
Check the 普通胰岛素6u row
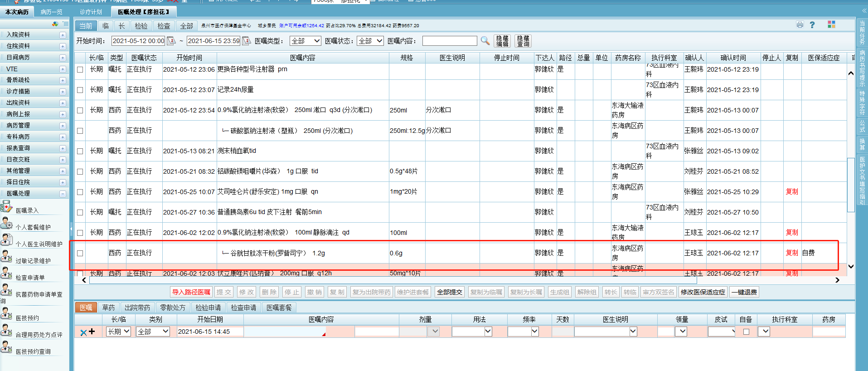[80, 212]
